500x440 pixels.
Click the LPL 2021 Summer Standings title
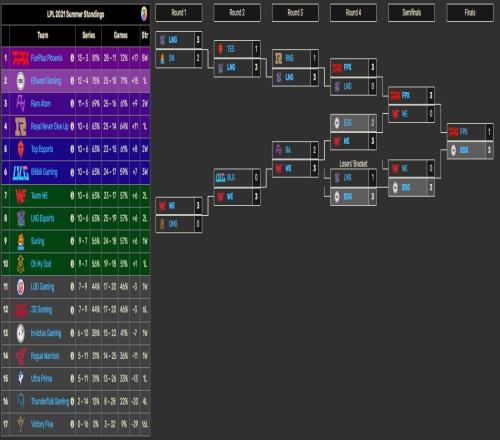pyautogui.click(x=75, y=14)
